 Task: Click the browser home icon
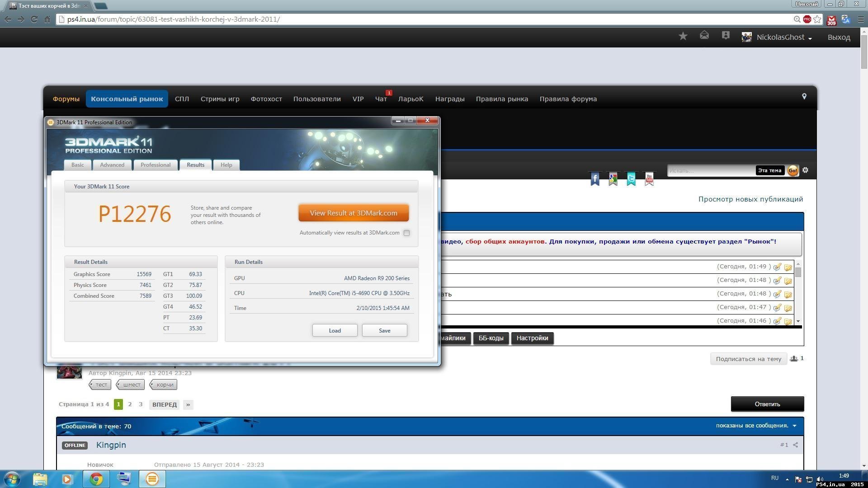[47, 19]
